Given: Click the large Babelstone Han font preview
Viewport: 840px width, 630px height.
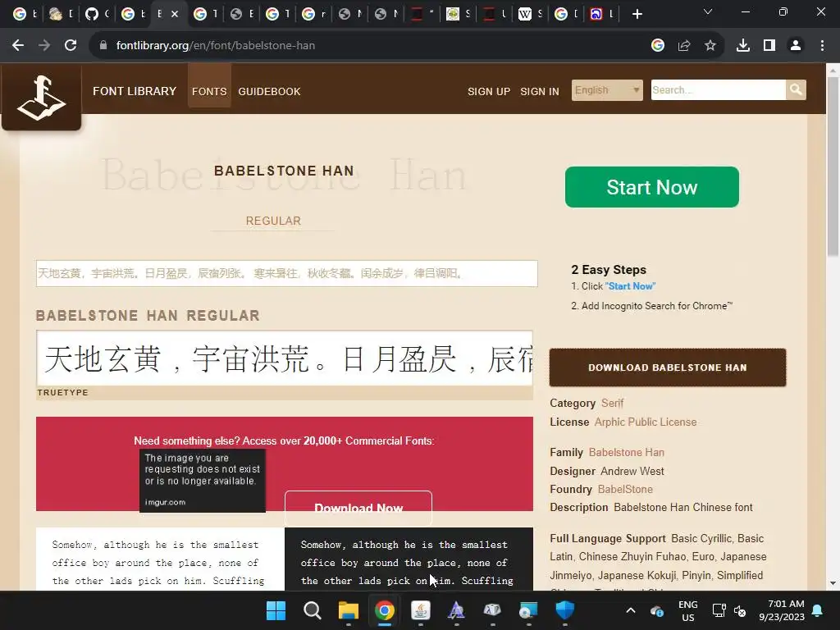Looking at the screenshot, I should click(x=285, y=358).
